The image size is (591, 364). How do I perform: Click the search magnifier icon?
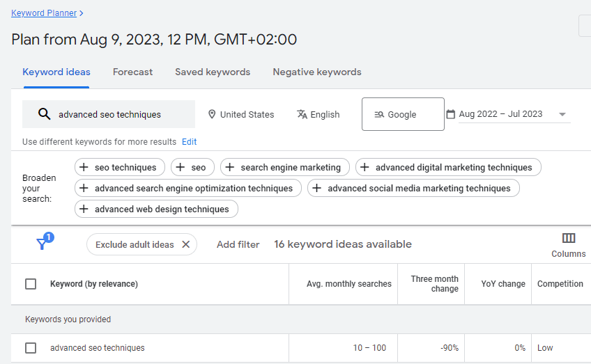(x=44, y=113)
